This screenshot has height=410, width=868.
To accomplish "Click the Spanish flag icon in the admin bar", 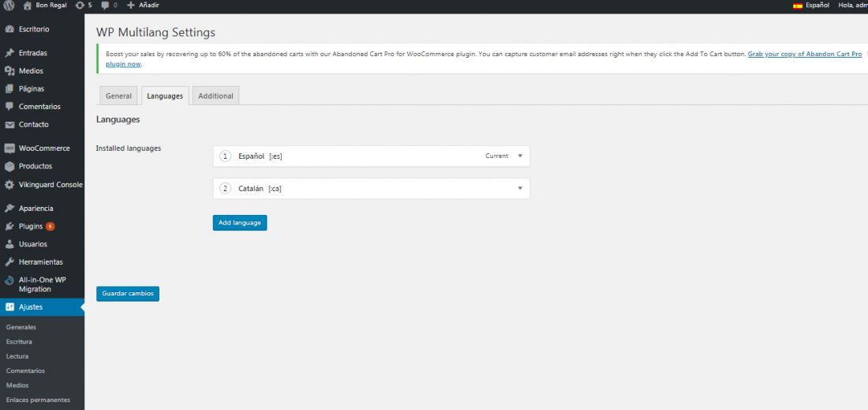I will coord(798,6).
